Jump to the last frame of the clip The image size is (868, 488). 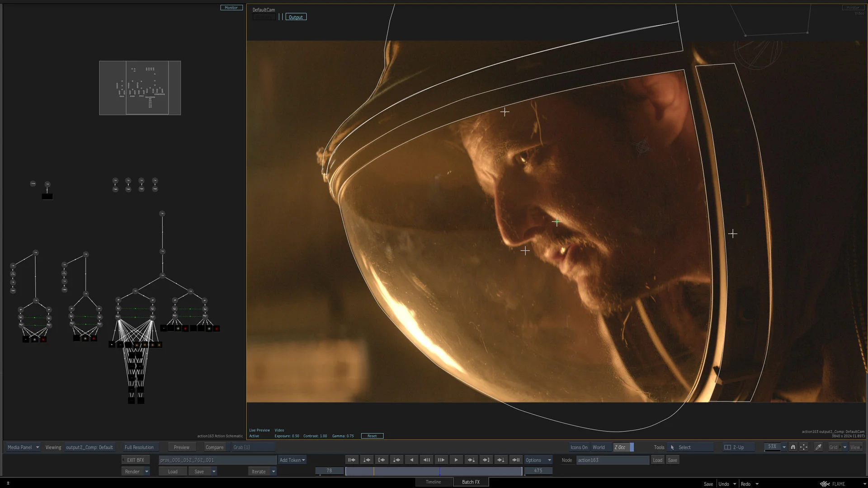[515, 460]
